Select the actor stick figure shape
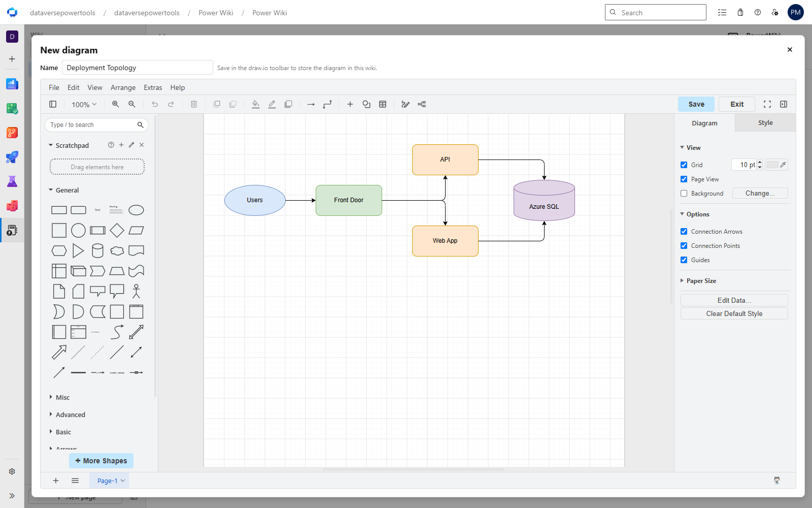Image resolution: width=812 pixels, height=508 pixels. pyautogui.click(x=136, y=291)
